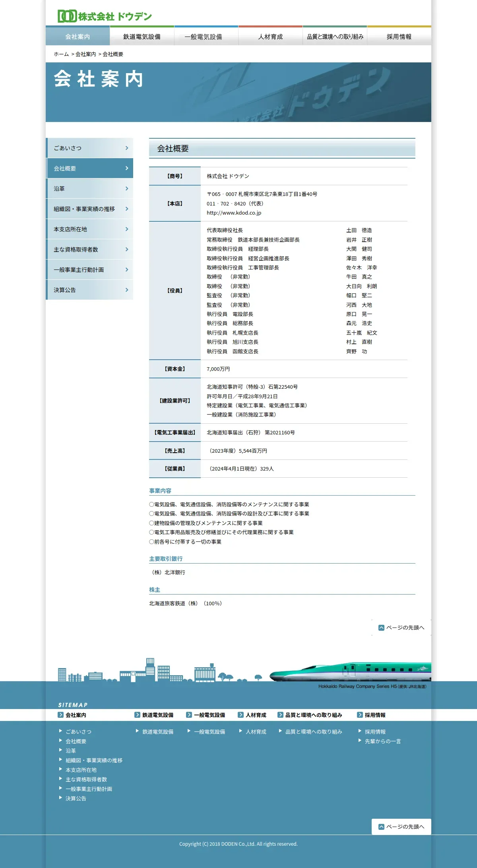The height and width of the screenshot is (868, 477).
Task: Open 決算公告 in the footer sitemap list
Action: [x=76, y=798]
